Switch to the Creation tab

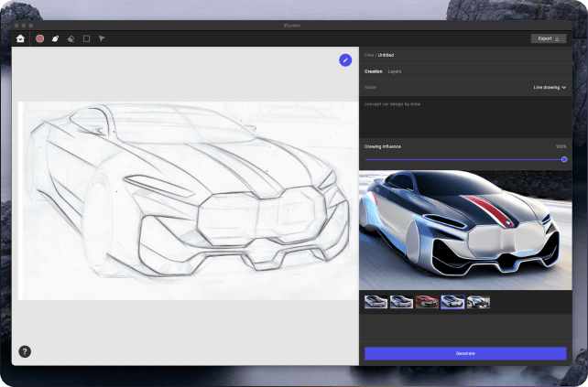tap(374, 70)
